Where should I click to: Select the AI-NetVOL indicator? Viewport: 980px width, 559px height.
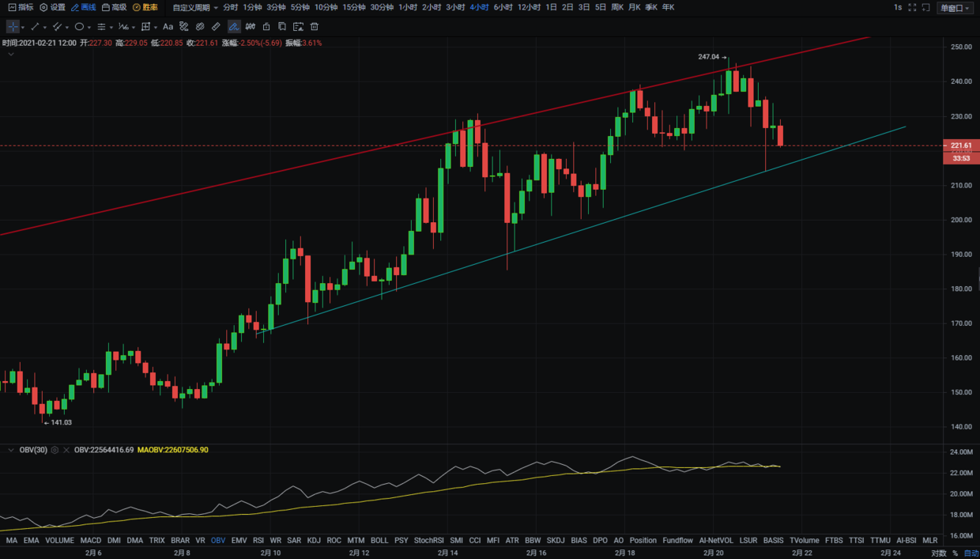click(x=716, y=541)
